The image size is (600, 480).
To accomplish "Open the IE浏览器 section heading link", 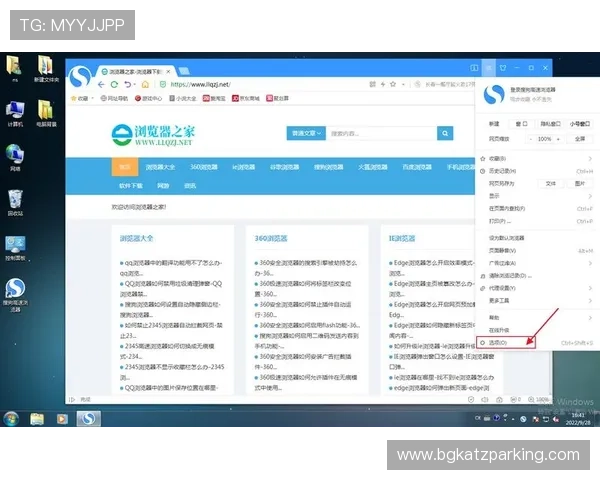I will [402, 238].
